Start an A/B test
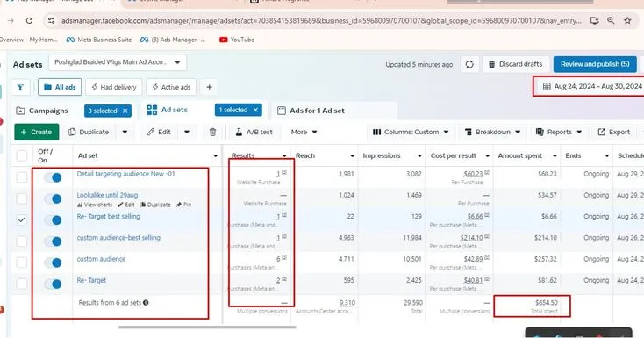 click(x=254, y=132)
